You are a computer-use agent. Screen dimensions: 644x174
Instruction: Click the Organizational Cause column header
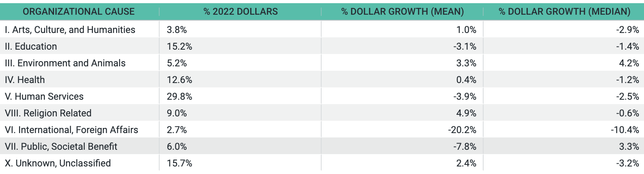point(79,12)
